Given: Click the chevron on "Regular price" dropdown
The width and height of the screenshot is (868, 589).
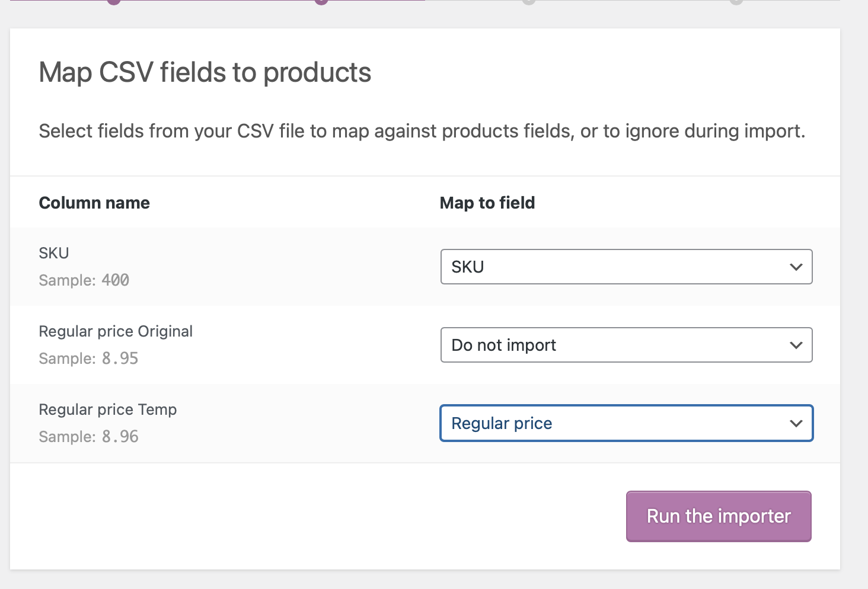Looking at the screenshot, I should tap(796, 424).
